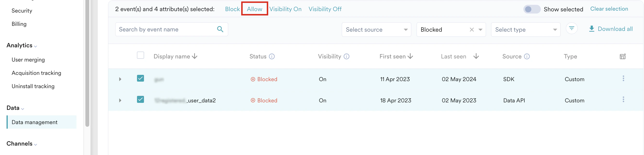
Task: Click the Download all icon
Action: [x=592, y=28]
